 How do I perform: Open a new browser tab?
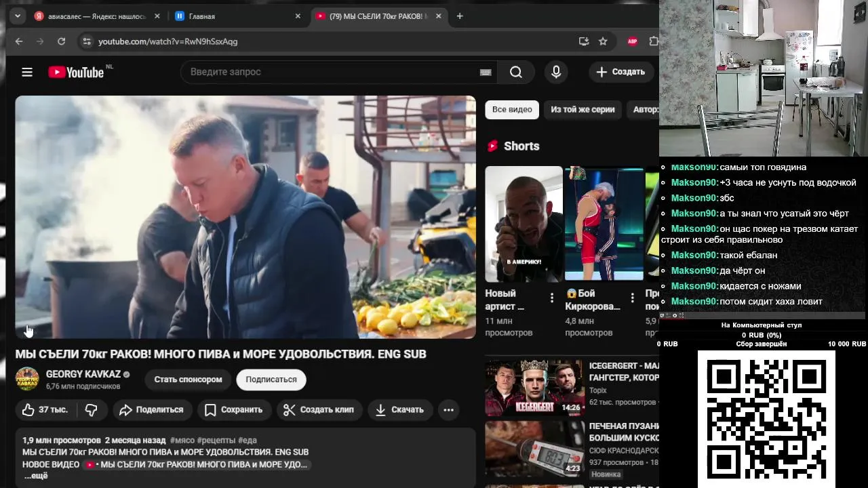point(460,16)
